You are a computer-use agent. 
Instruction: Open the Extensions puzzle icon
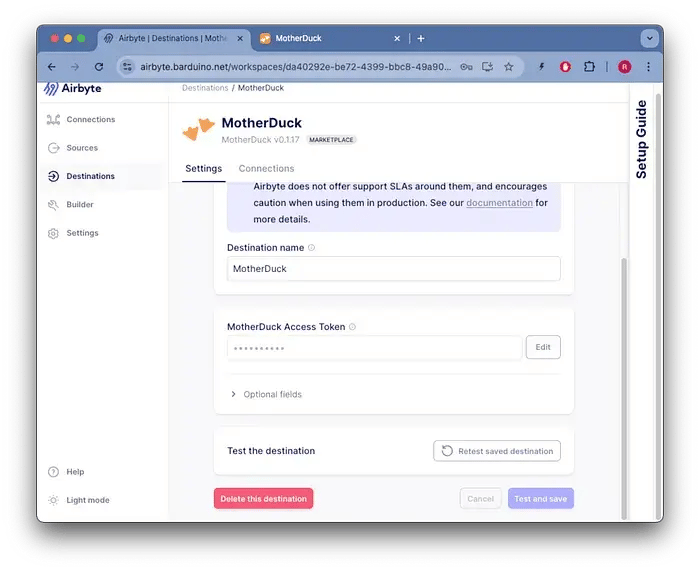[x=589, y=67]
